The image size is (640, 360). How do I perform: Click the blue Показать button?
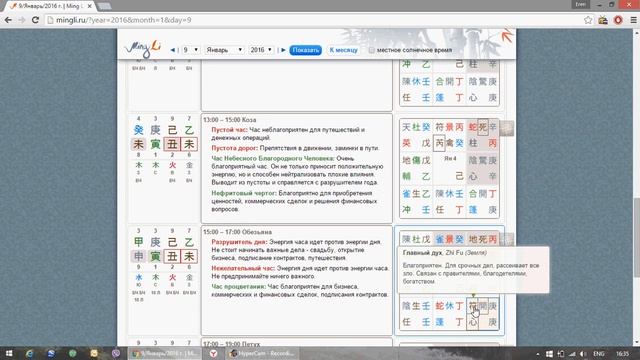pos(305,50)
